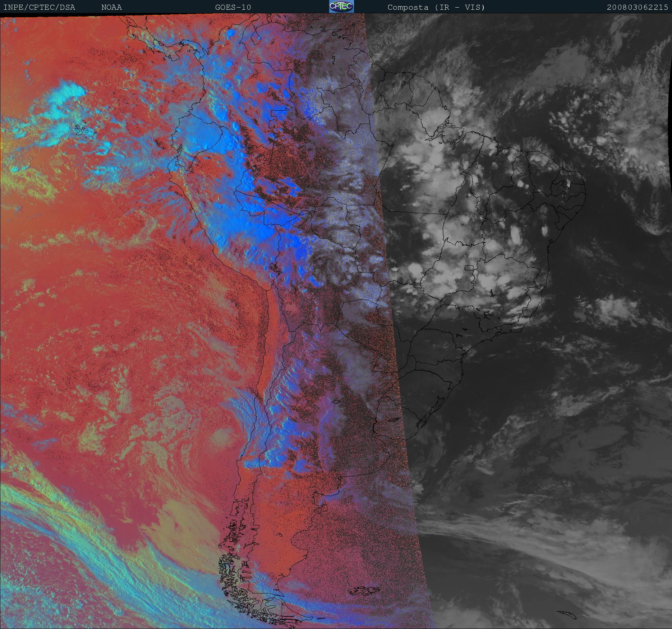Click the 200803062215 timestamp

[638, 7]
